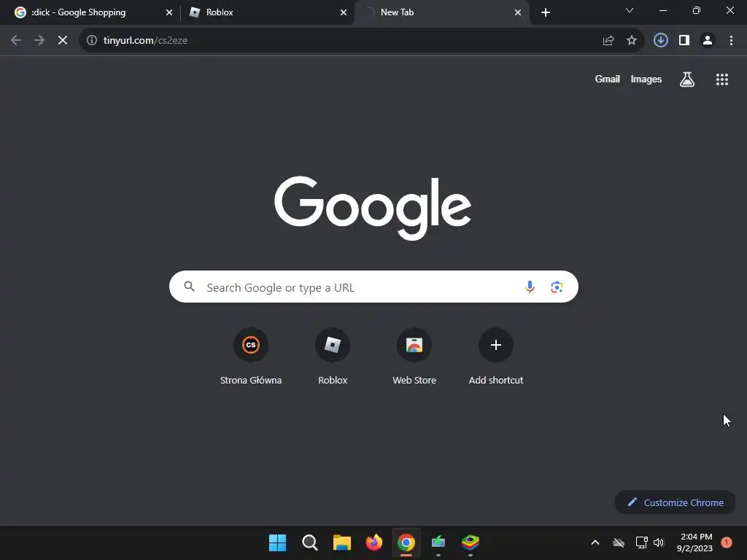
Task: Stop loading the page in the toolbar
Action: click(x=63, y=41)
